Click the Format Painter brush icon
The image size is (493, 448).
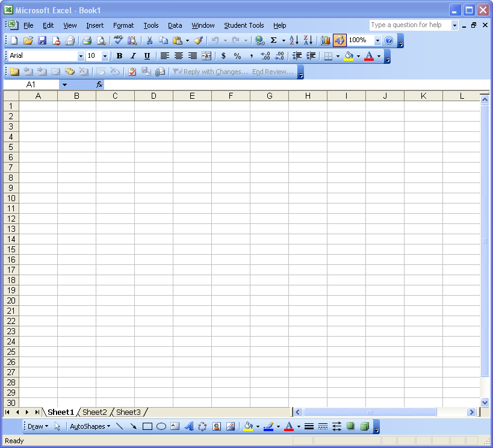pyautogui.click(x=198, y=40)
